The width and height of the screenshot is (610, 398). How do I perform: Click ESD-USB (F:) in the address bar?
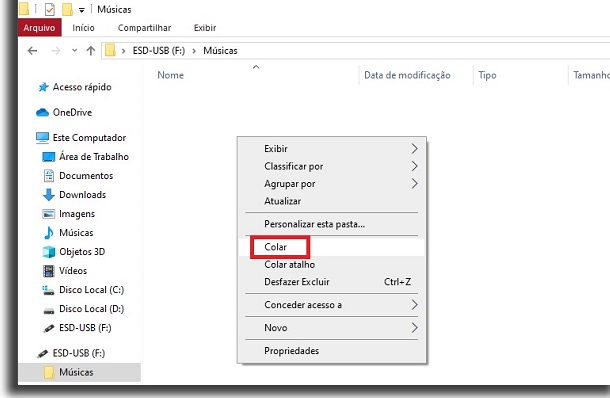pyautogui.click(x=159, y=51)
